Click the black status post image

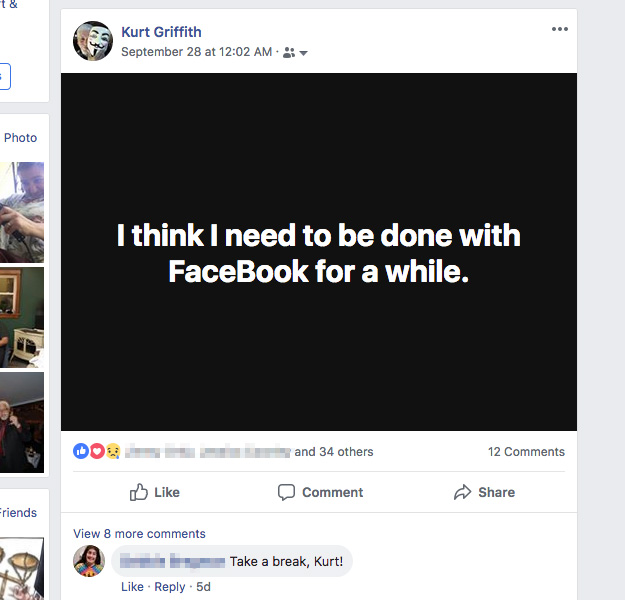[318, 252]
